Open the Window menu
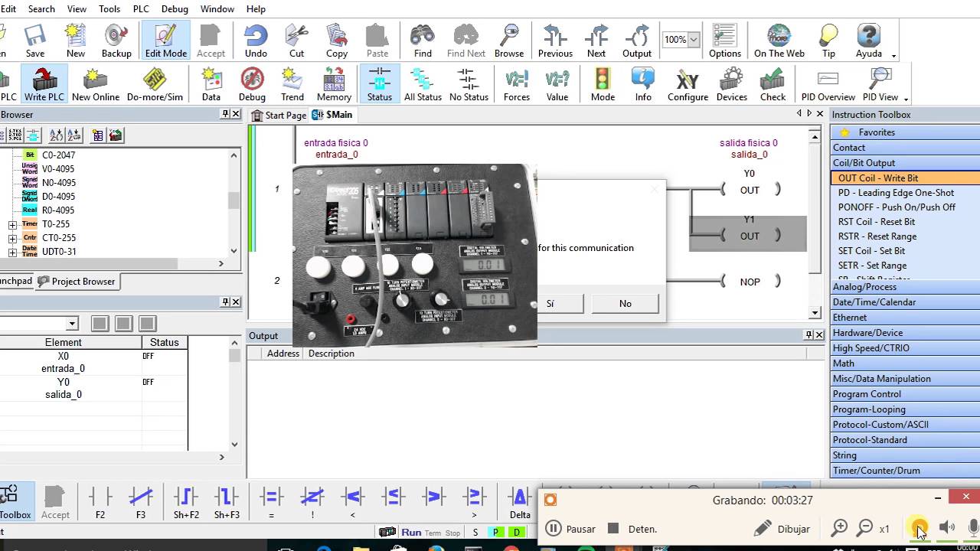Viewport: 980px width, 551px height. pyautogui.click(x=217, y=8)
